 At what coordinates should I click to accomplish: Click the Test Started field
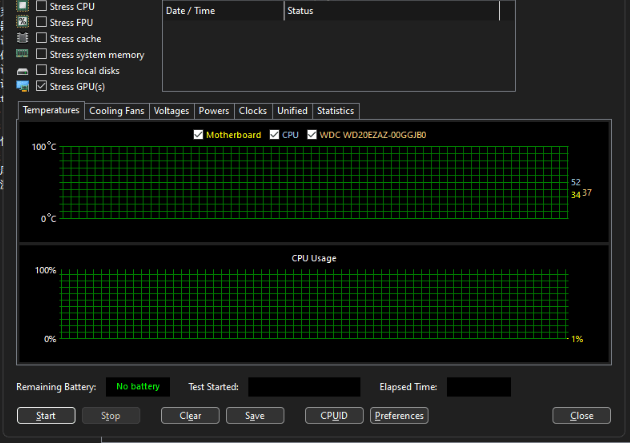coord(304,387)
